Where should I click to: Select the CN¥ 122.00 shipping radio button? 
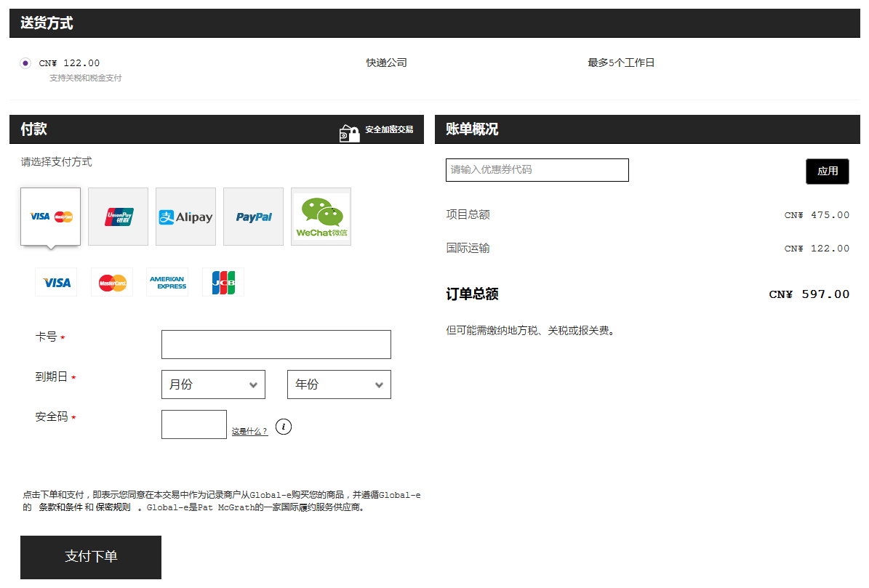(x=25, y=63)
